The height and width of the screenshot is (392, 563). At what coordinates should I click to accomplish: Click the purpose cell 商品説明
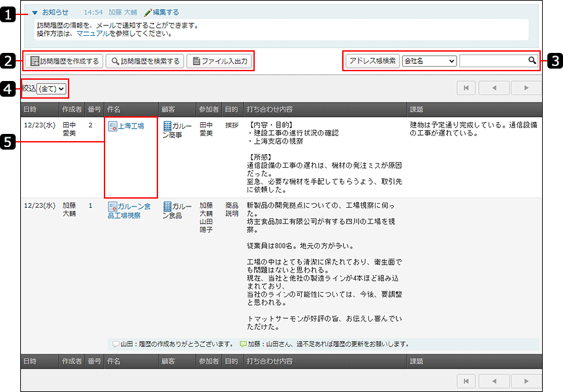pos(232,210)
